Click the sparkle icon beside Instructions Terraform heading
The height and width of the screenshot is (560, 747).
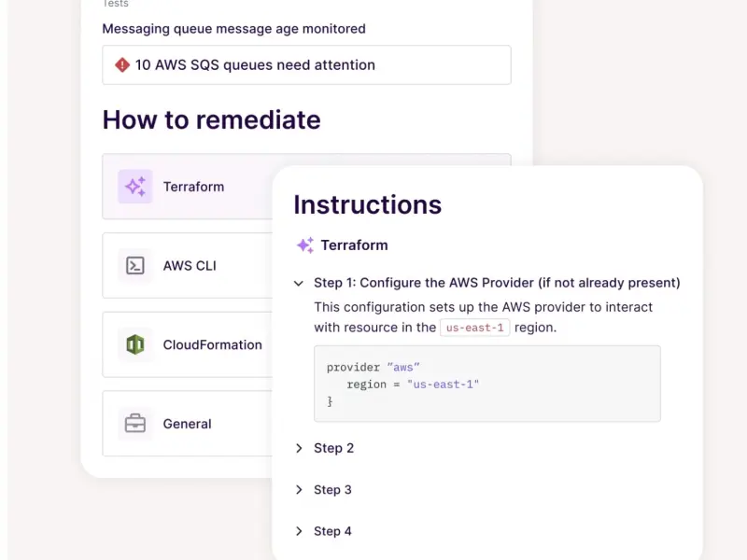305,245
